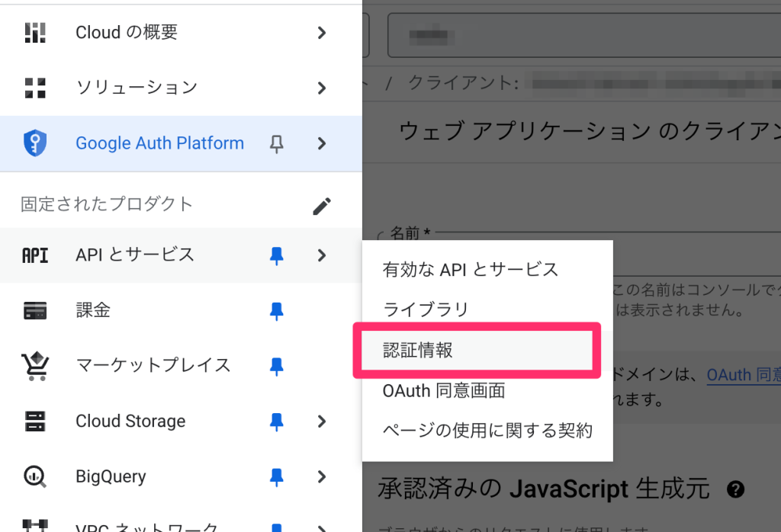Open the マーケットプレイス menu item

pyautogui.click(x=181, y=366)
